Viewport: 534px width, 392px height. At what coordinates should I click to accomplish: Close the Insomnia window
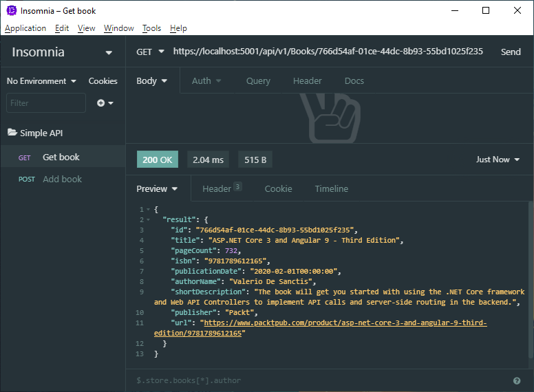click(x=517, y=10)
